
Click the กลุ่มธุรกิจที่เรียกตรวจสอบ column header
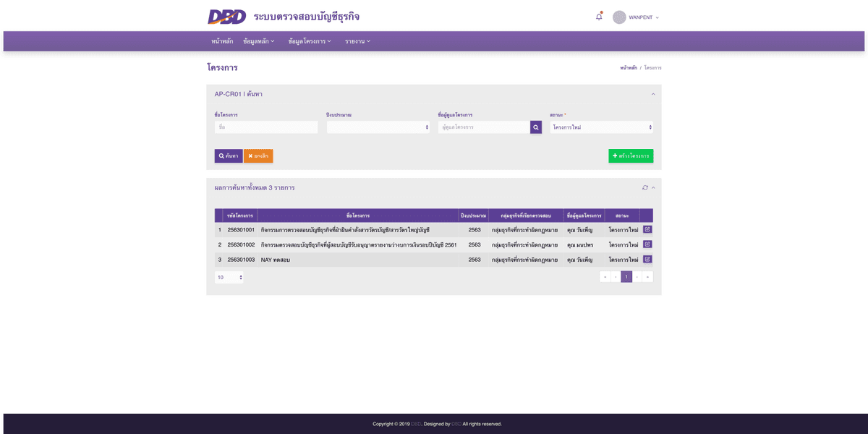[x=526, y=216]
